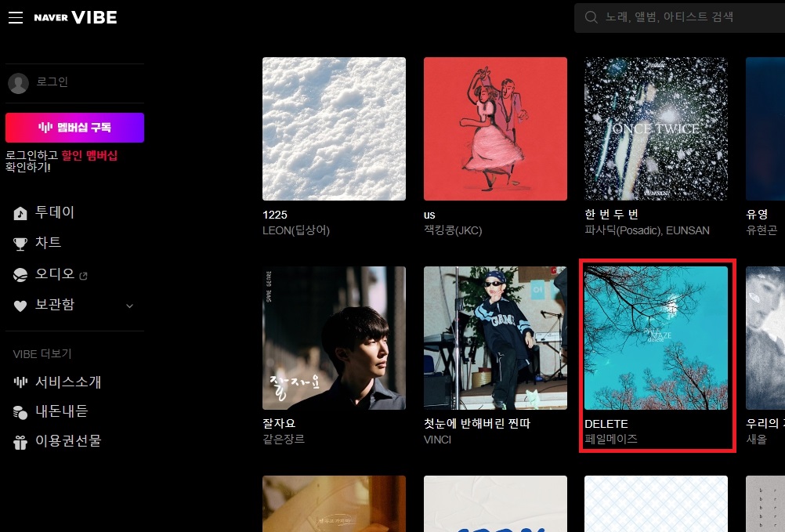
Task: Click the 로그인 link
Action: pyautogui.click(x=52, y=82)
